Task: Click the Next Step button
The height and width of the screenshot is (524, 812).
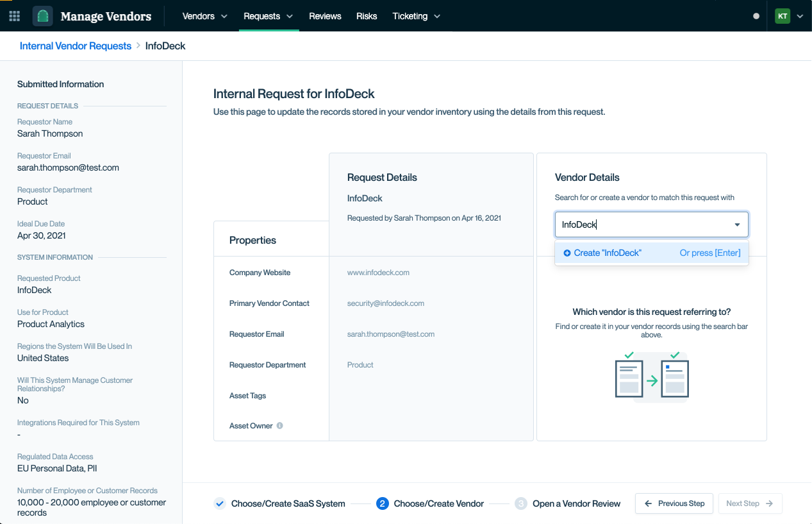Action: coord(750,503)
